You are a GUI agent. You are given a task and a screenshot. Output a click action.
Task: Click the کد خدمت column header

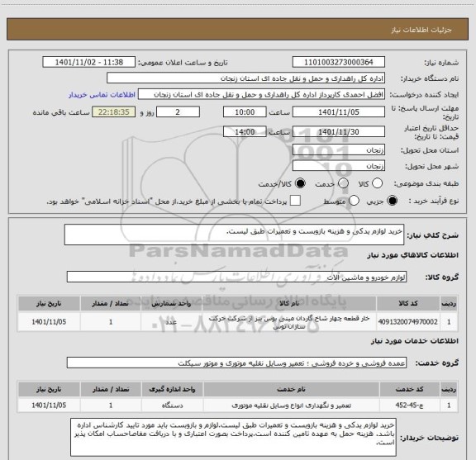click(x=409, y=389)
